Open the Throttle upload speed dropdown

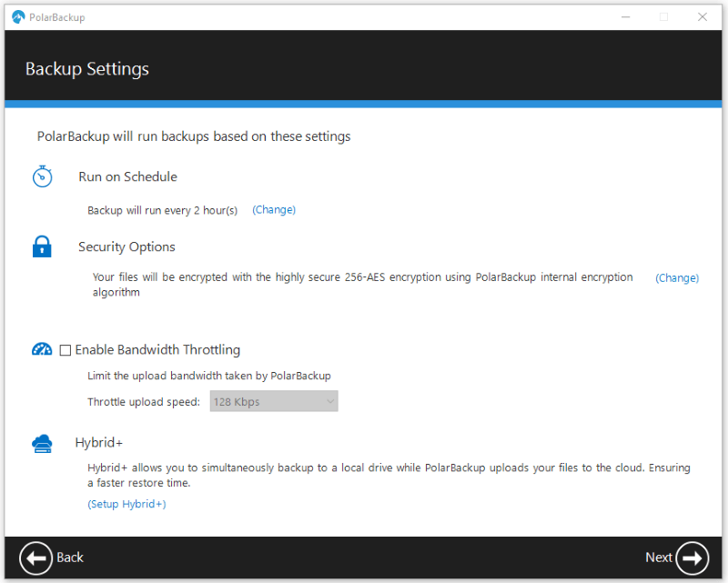[274, 401]
